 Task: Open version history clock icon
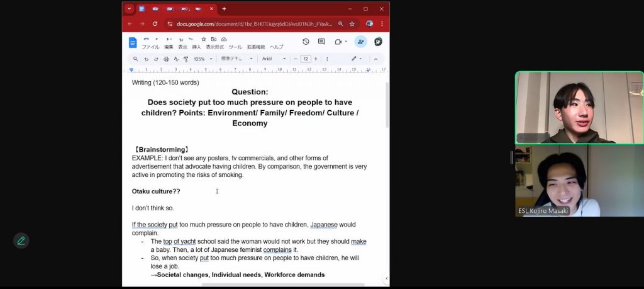306,42
